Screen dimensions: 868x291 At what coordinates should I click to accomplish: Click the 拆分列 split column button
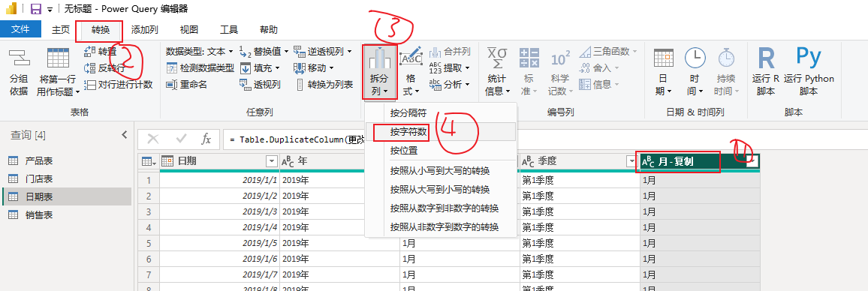click(380, 72)
